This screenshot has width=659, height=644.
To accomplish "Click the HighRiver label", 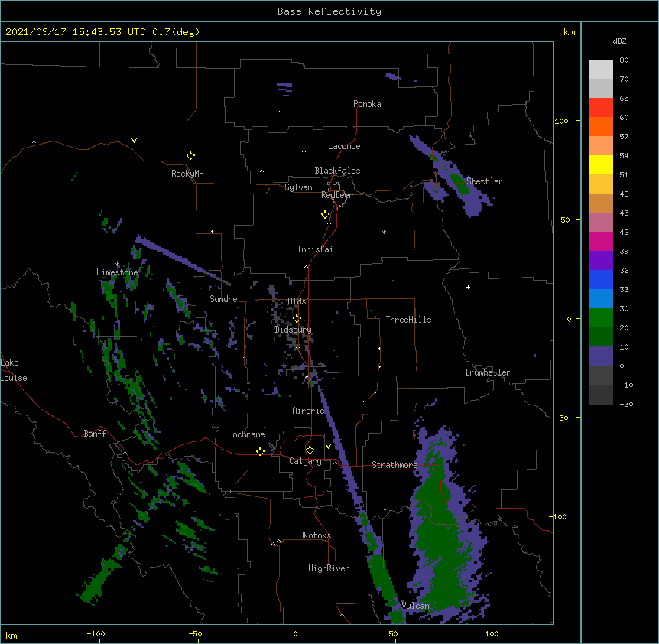I will [x=329, y=568].
